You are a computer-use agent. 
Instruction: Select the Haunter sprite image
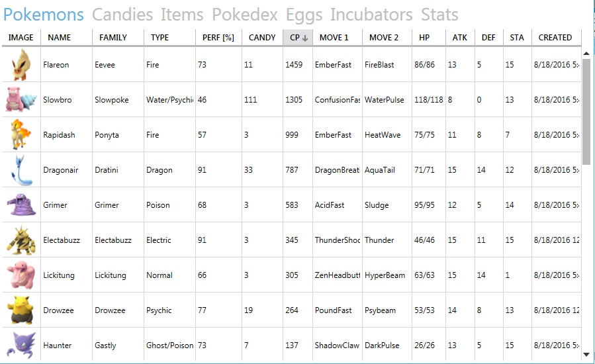pyautogui.click(x=21, y=345)
